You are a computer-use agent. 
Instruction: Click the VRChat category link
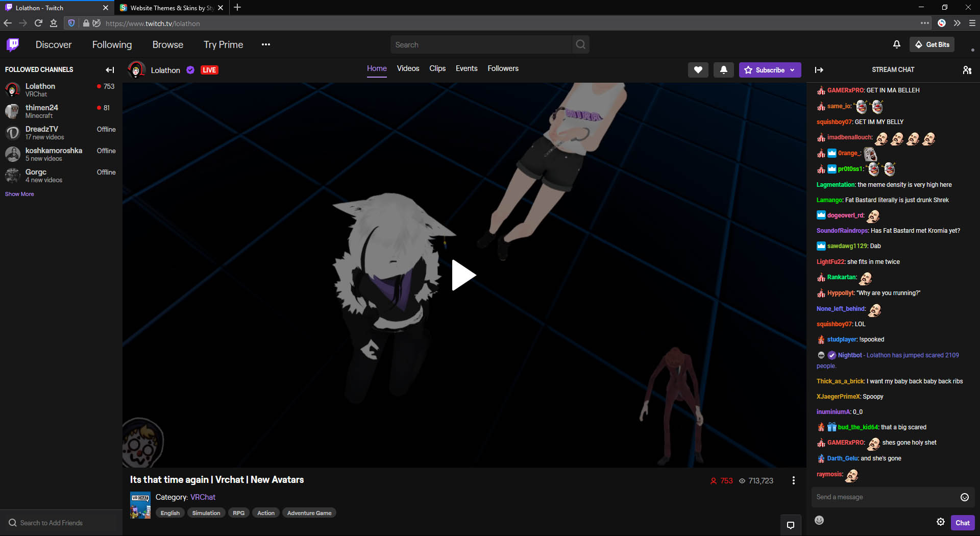click(x=203, y=497)
